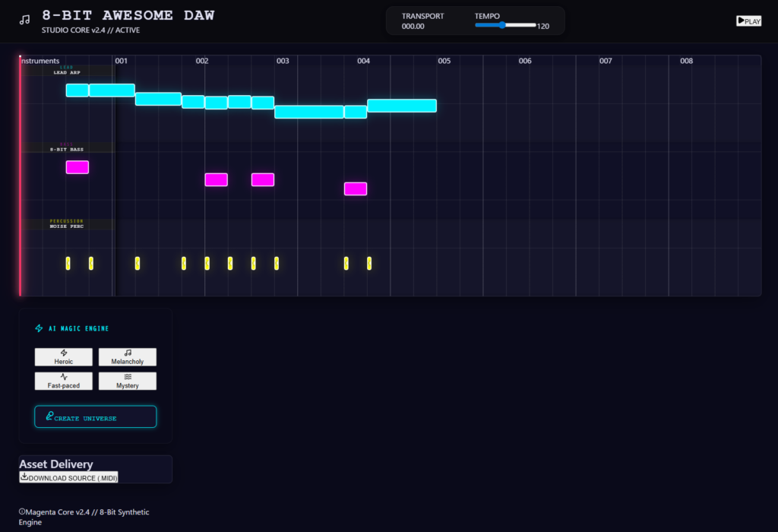The image size is (778, 532).
Task: Select the 8-Bit Bass track label
Action: 67,147
